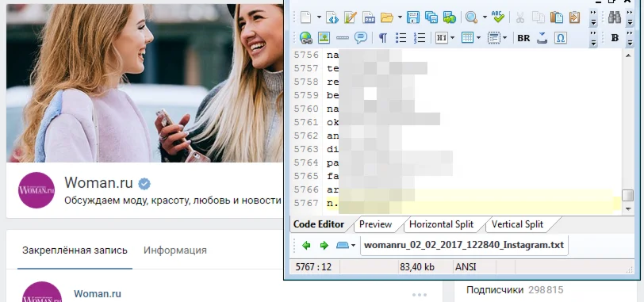Open the dropdown next to the blue document-list icon

pos(353,246)
